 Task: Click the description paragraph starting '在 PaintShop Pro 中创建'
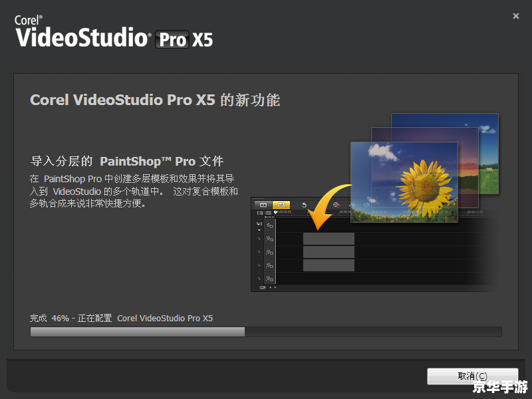pos(134,191)
